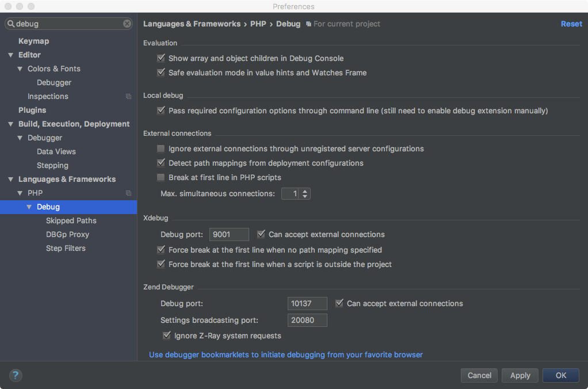Click the help question mark icon
Screen dimensions: 588x389
click(x=16, y=375)
